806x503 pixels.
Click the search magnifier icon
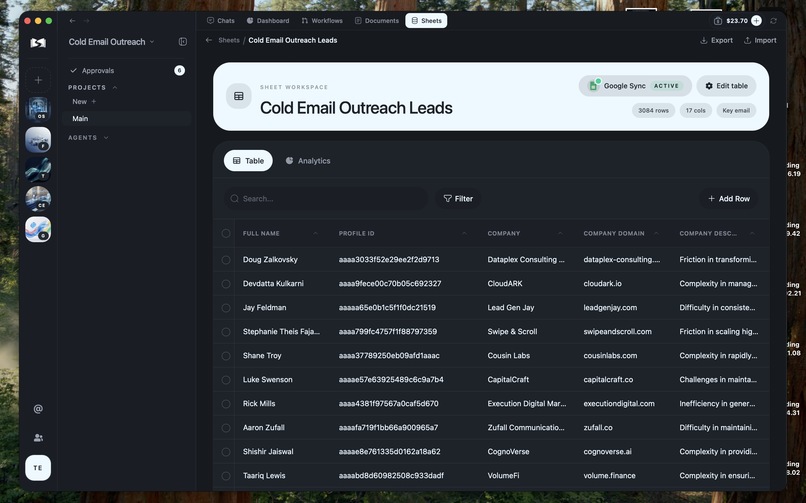pos(234,199)
